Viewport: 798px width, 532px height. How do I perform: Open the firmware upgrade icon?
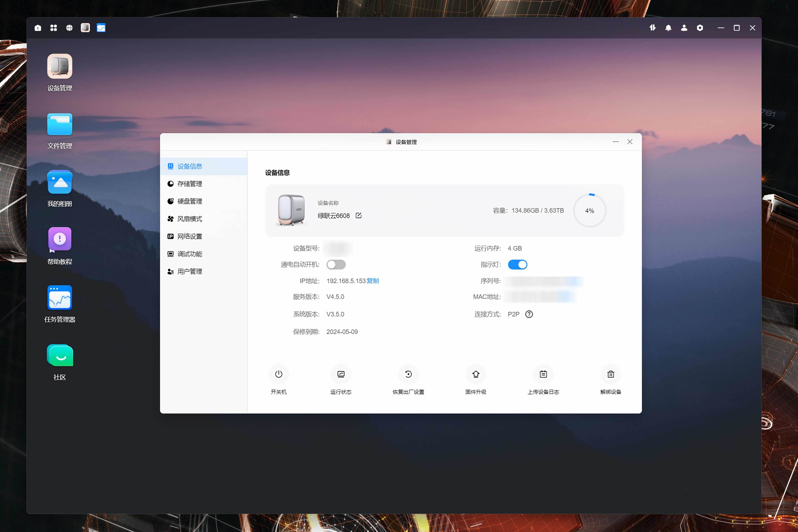tap(476, 374)
